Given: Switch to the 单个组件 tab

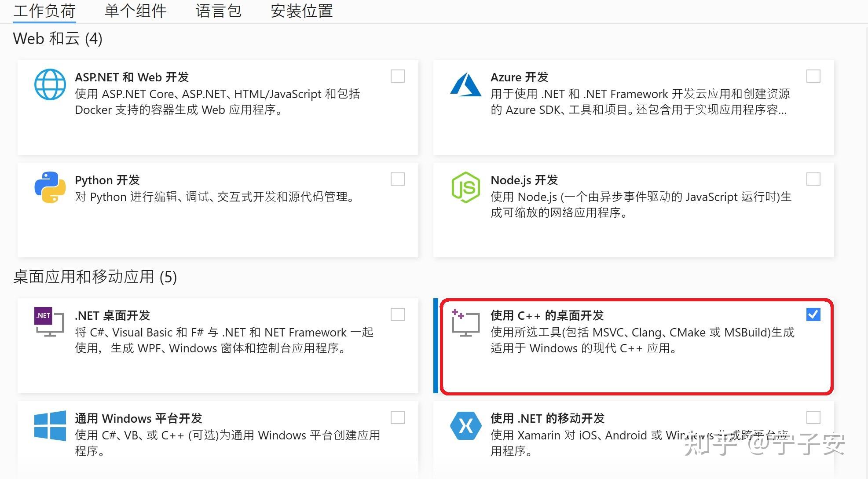Looking at the screenshot, I should (135, 11).
